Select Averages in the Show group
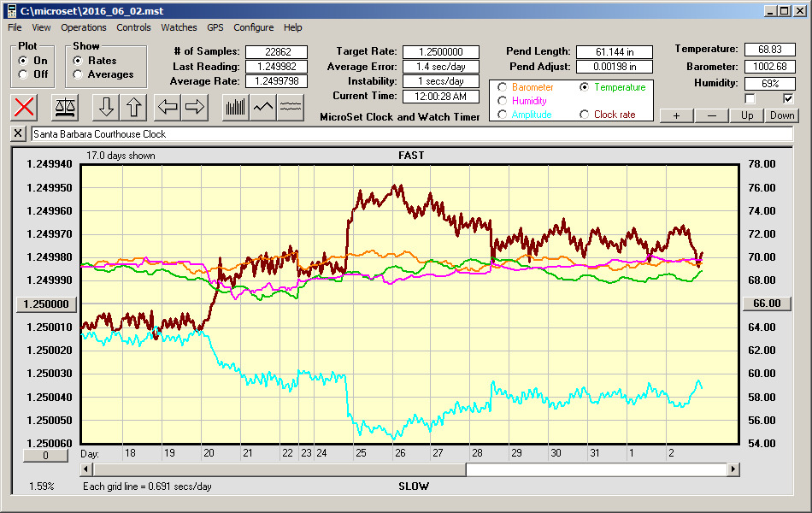 [x=79, y=74]
